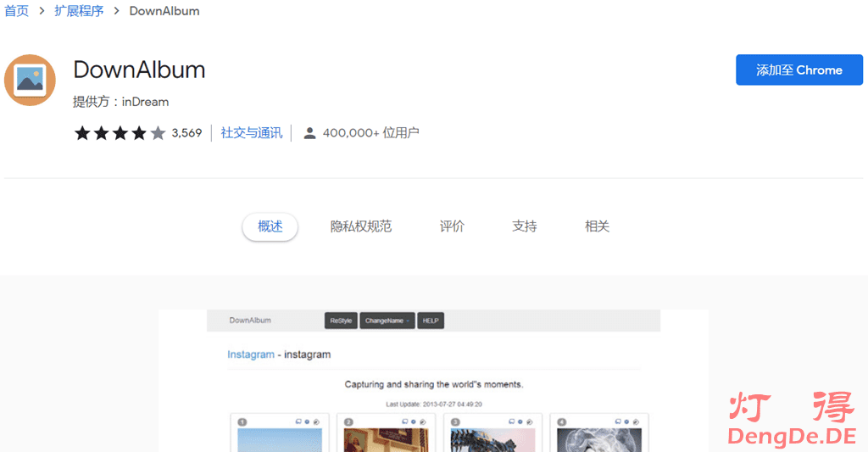Open the 隐私权规范 tab
The height and width of the screenshot is (452, 868).
pos(361,226)
